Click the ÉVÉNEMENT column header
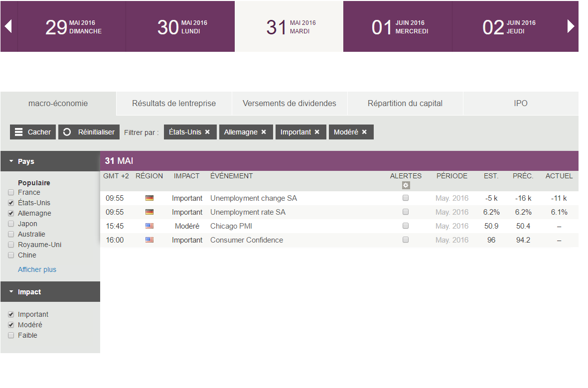588x388 pixels. click(231, 176)
